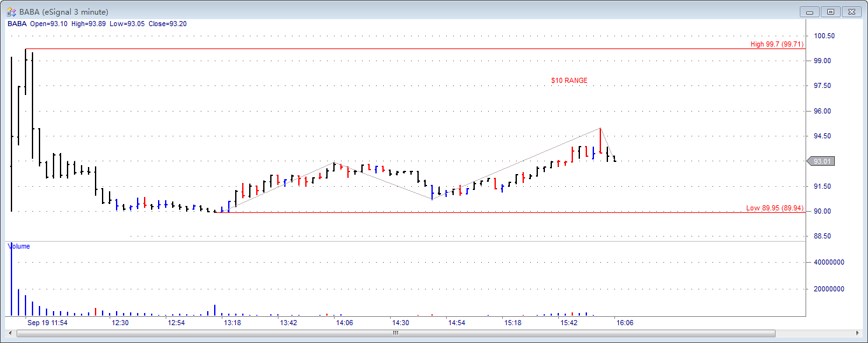
Task: Select the High 99.7 (99.71) label
Action: tap(777, 44)
